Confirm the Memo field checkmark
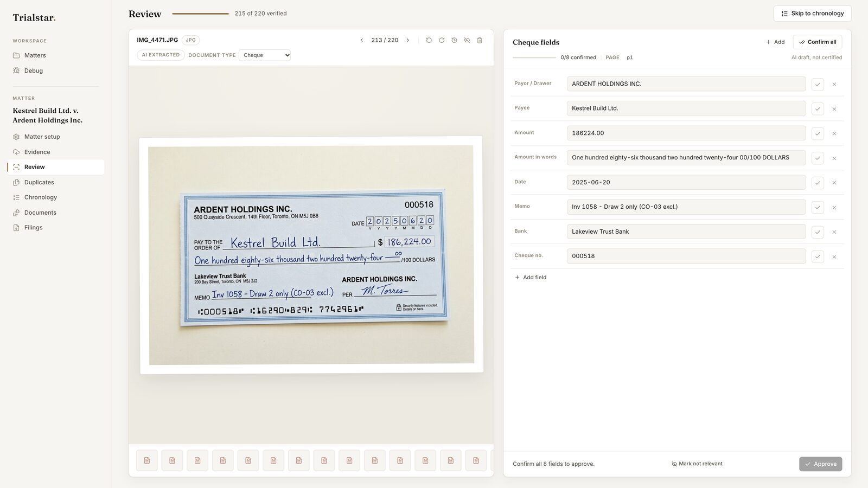 tap(818, 207)
